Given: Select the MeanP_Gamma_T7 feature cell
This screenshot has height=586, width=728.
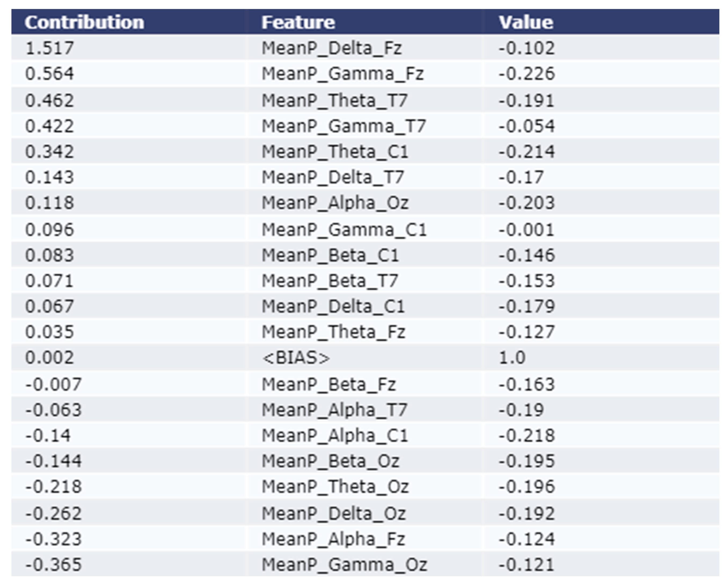Looking at the screenshot, I should pos(344,126).
